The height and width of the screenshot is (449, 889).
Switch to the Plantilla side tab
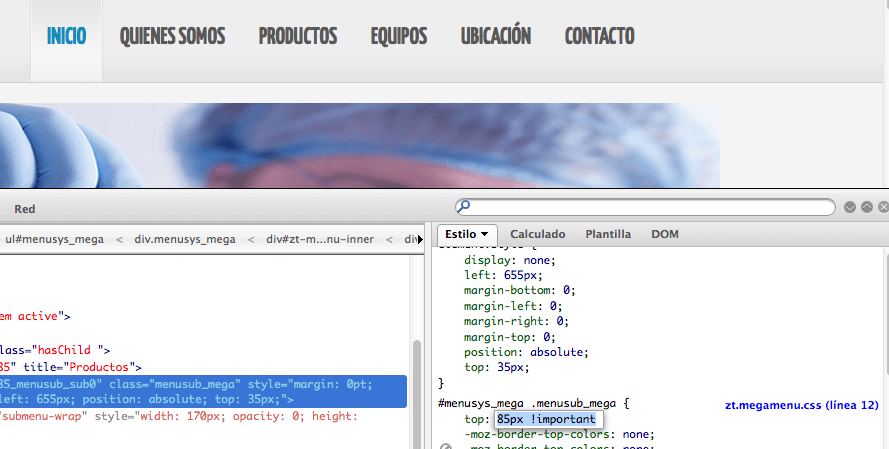pyautogui.click(x=608, y=234)
